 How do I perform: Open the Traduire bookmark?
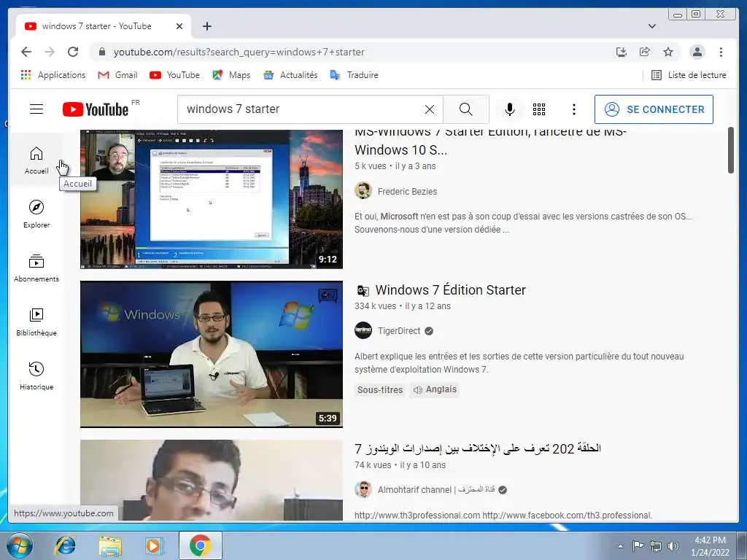(354, 75)
